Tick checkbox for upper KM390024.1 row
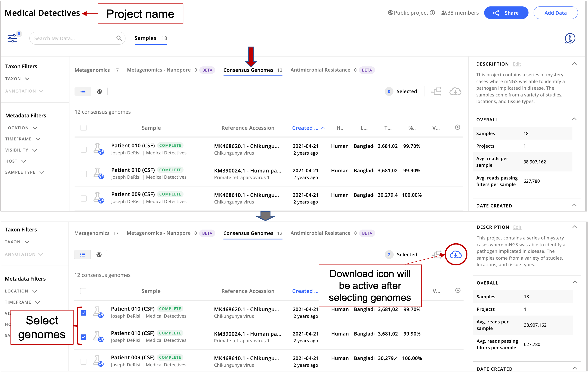The image size is (588, 372). pos(84,174)
